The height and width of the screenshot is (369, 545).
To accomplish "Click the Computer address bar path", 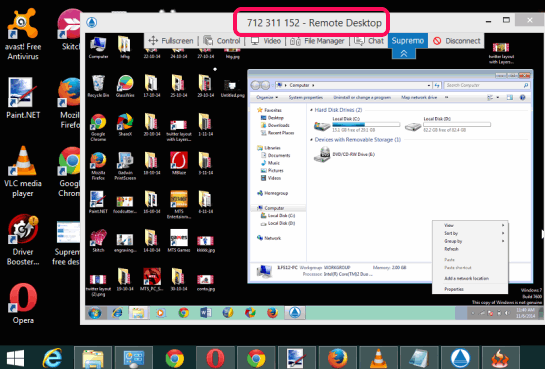I will coord(300,85).
